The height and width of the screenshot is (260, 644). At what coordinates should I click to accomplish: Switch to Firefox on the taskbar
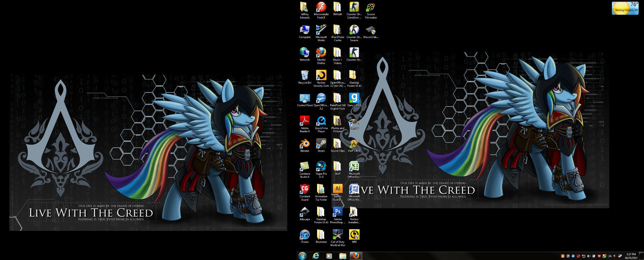356,256
